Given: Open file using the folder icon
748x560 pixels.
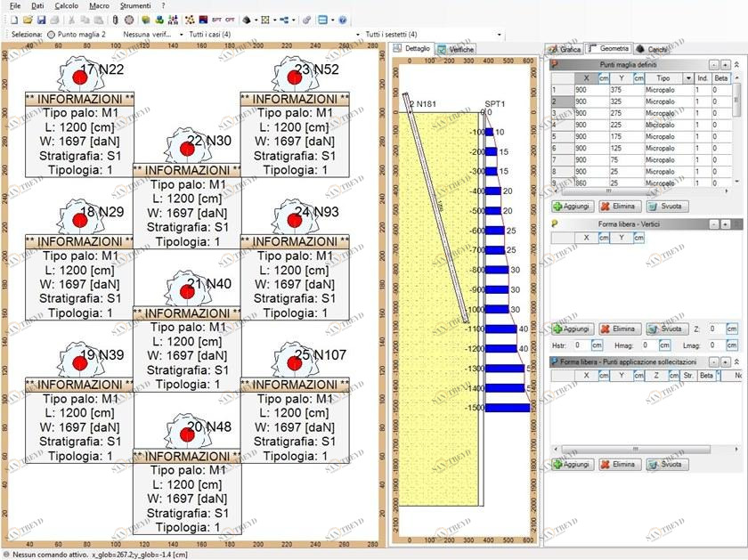Looking at the screenshot, I should click(x=28, y=20).
